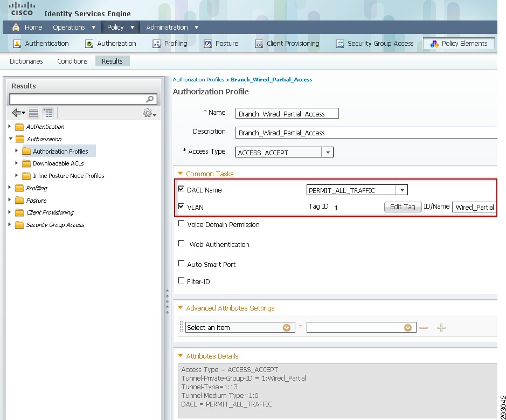Click the Client Provisioning folder icon in tree

click(x=19, y=212)
